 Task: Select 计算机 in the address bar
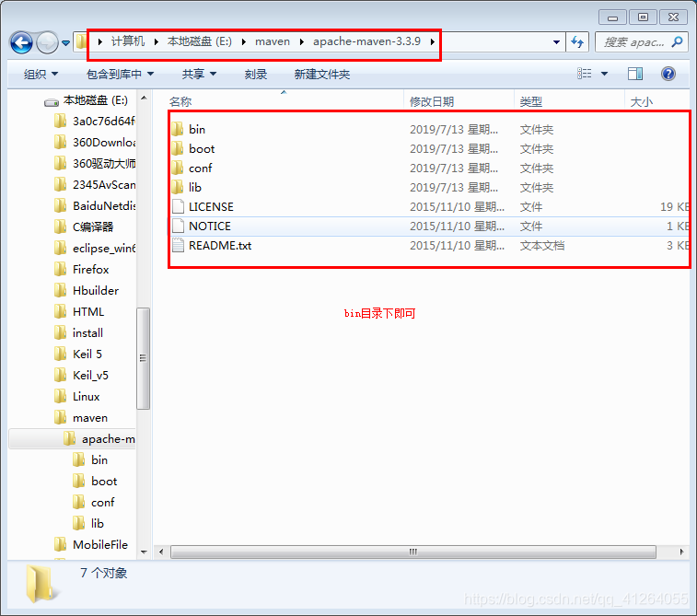(128, 41)
